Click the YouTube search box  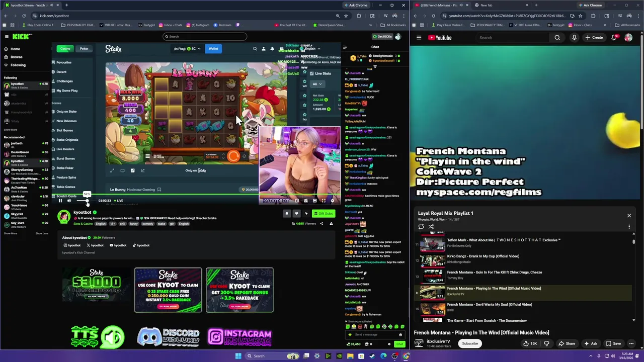513,38
